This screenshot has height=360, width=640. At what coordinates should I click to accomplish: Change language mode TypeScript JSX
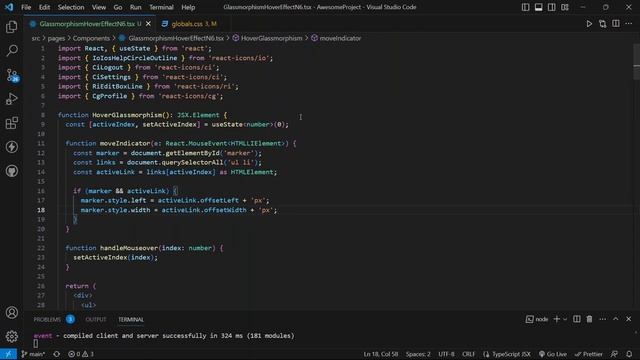[507, 354]
